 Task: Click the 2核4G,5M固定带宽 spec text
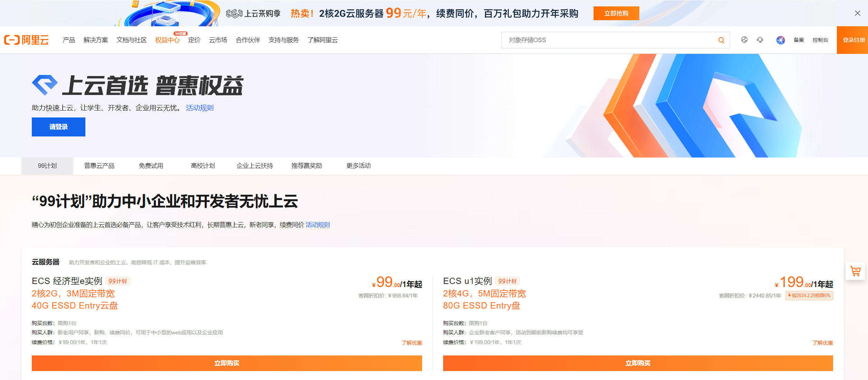(x=485, y=294)
